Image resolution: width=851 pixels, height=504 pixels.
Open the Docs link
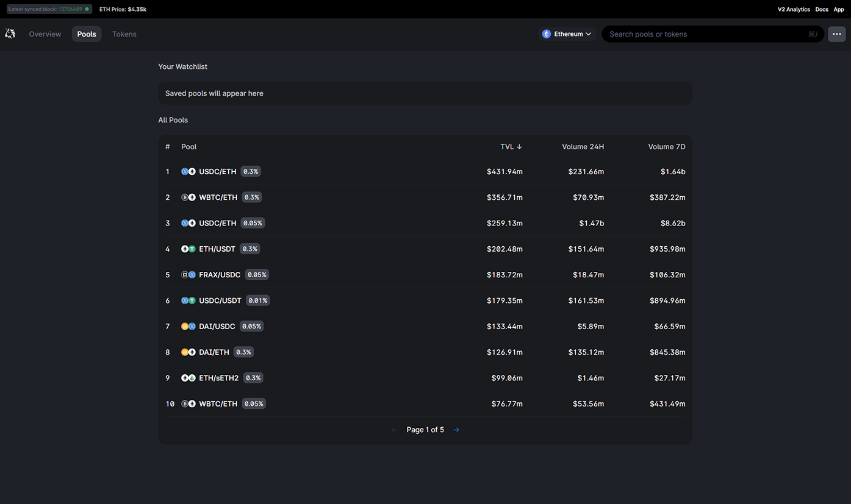click(x=822, y=9)
